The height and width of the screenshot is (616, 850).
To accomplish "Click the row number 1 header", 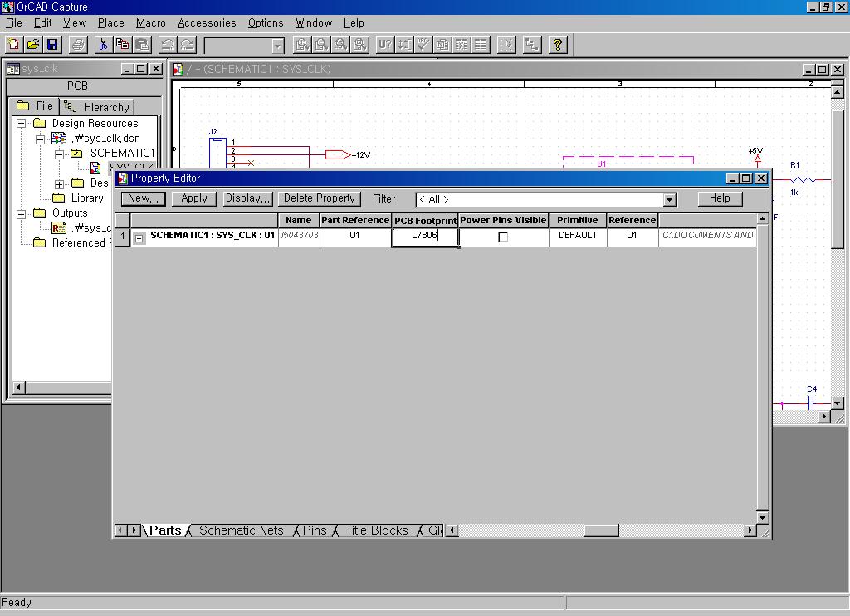I will pos(123,237).
